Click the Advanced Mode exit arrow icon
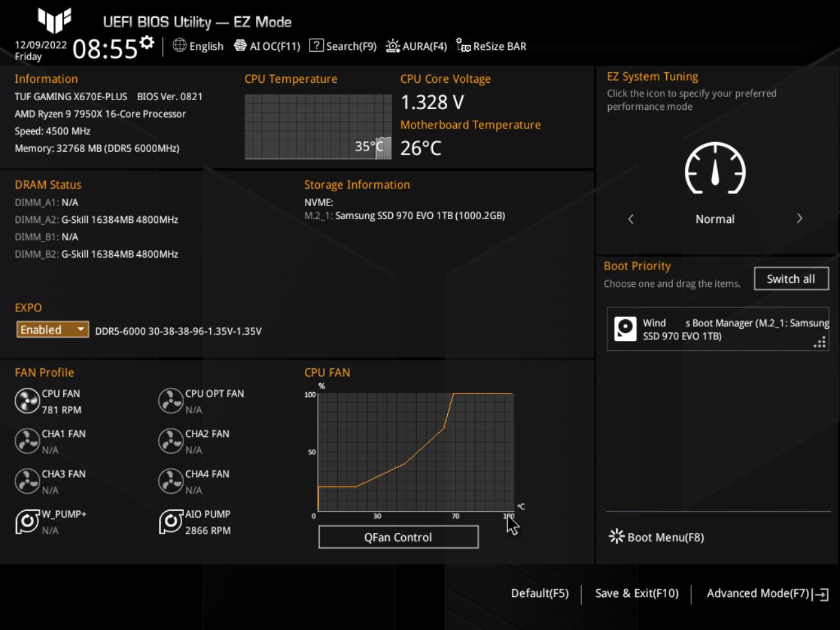 pyautogui.click(x=821, y=594)
